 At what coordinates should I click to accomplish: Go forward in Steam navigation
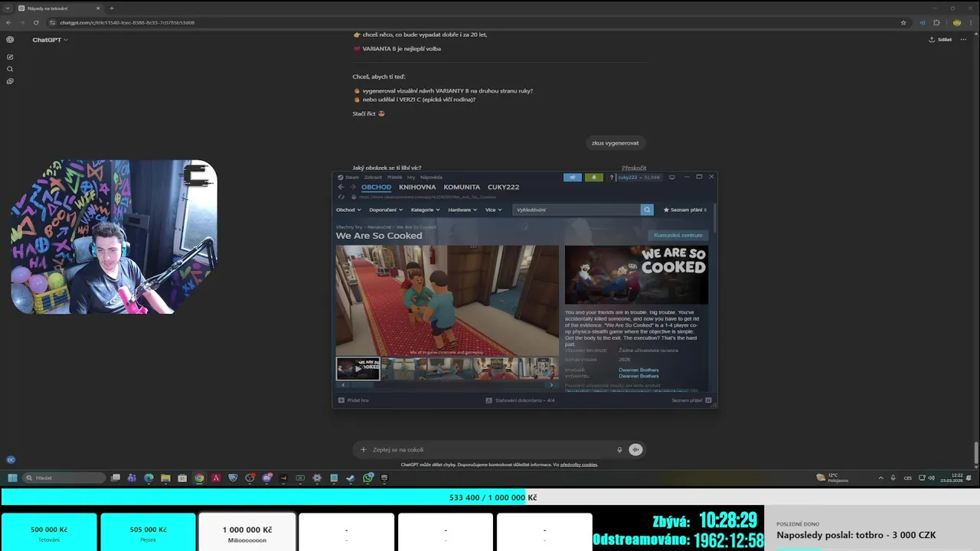pyautogui.click(x=352, y=187)
